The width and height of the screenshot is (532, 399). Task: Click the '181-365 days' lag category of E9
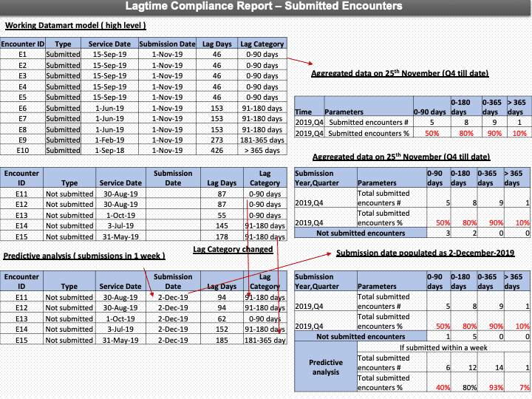click(x=262, y=140)
